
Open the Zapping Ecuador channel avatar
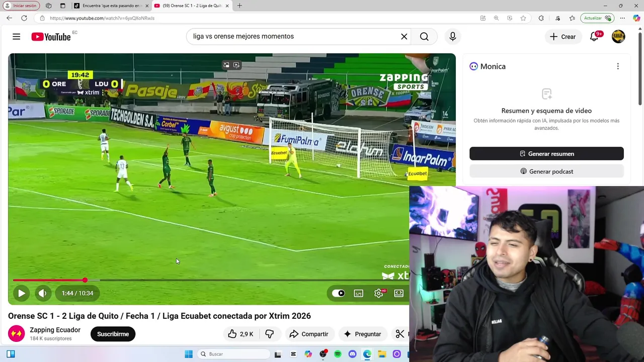pyautogui.click(x=16, y=333)
